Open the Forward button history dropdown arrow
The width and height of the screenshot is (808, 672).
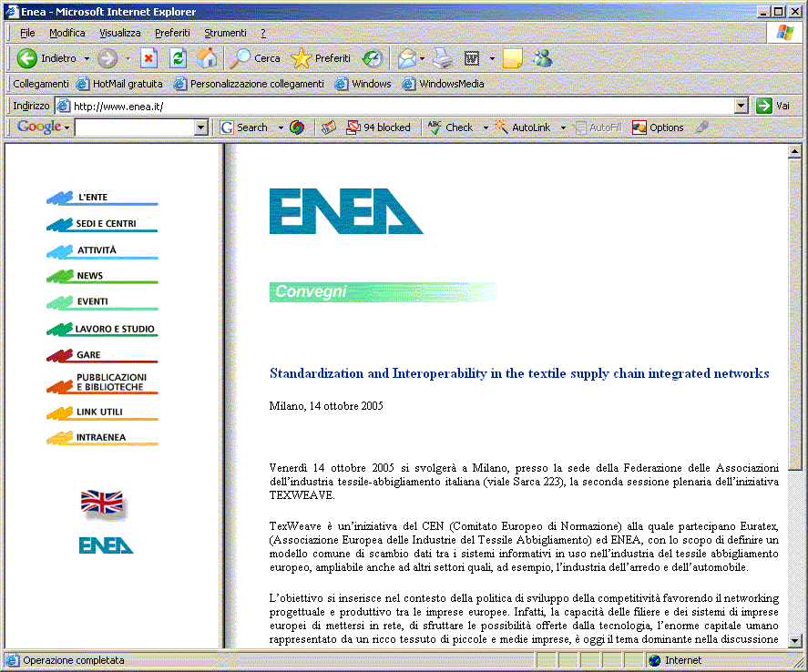(x=128, y=58)
